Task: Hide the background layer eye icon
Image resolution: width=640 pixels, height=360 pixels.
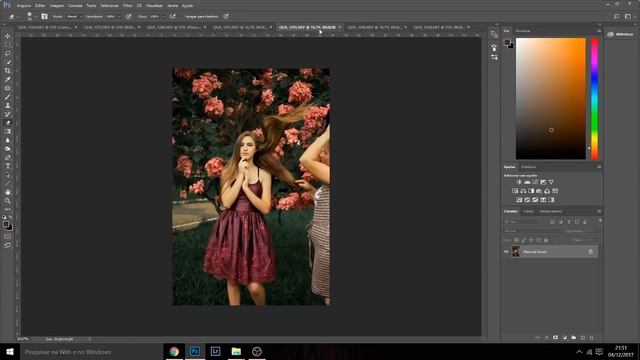Action: (506, 252)
